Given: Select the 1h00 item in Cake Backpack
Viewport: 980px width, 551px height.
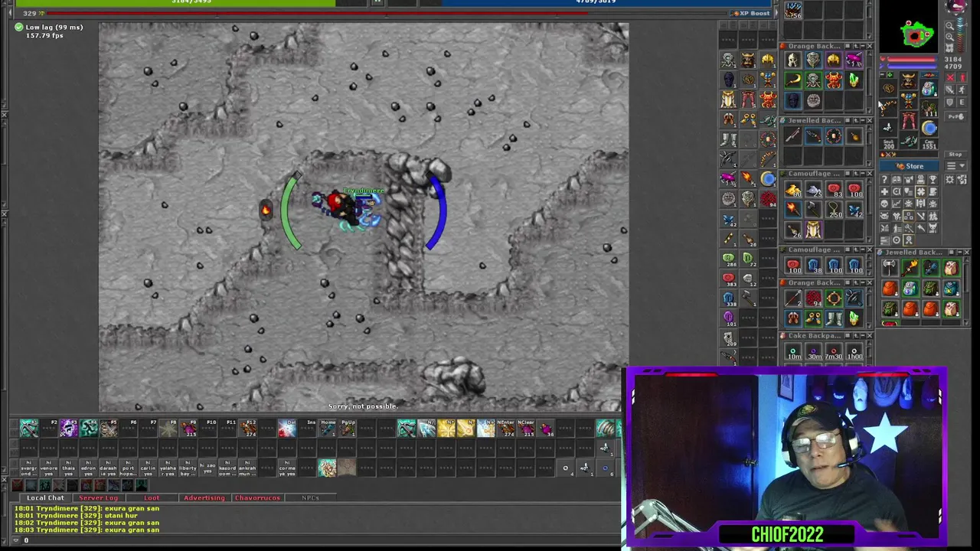Looking at the screenshot, I should (x=854, y=353).
